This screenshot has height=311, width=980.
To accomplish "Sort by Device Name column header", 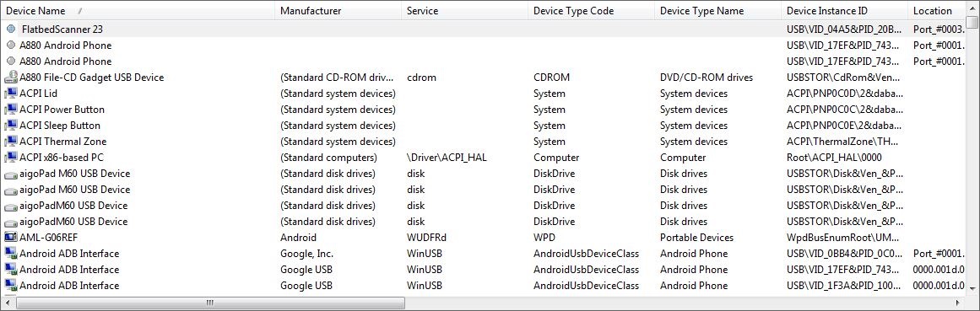I will point(138,11).
